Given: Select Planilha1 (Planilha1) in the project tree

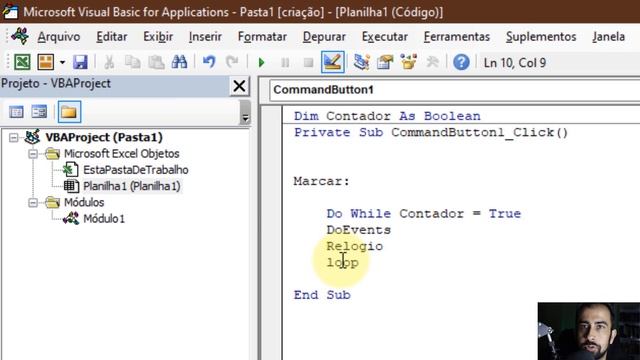Looking at the screenshot, I should (x=131, y=186).
